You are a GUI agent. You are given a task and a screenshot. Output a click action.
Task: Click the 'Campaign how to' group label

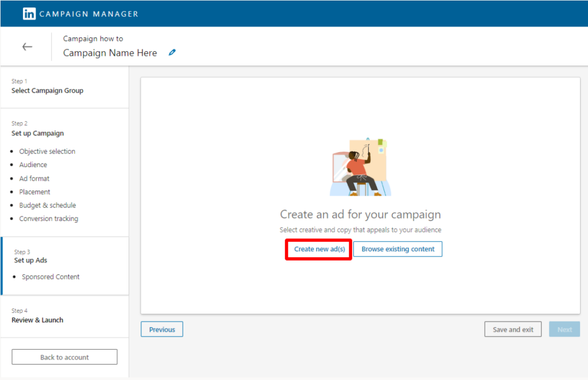(93, 38)
